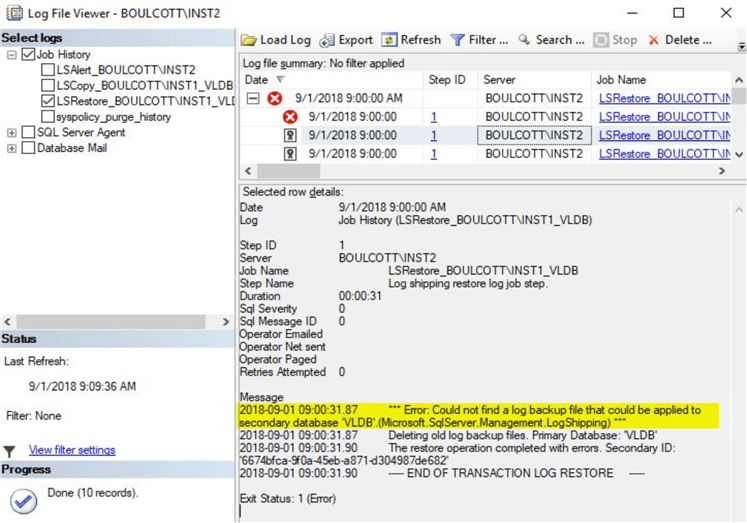The height and width of the screenshot is (523, 747).
Task: Click the Export toolbar icon
Action: tap(327, 40)
